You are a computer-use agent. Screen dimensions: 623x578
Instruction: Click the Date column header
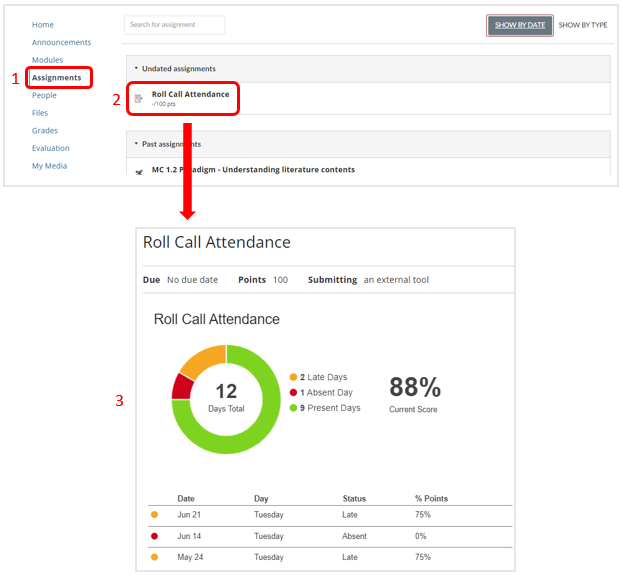[x=186, y=499]
